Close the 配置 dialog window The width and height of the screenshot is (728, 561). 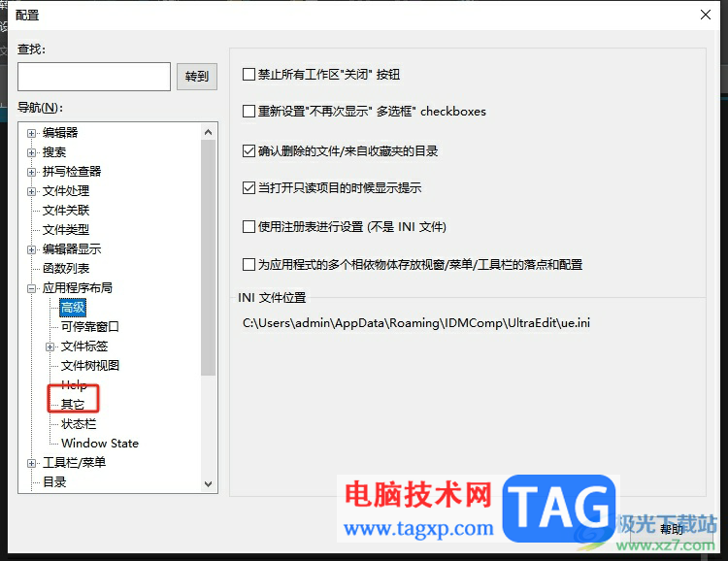706,15
